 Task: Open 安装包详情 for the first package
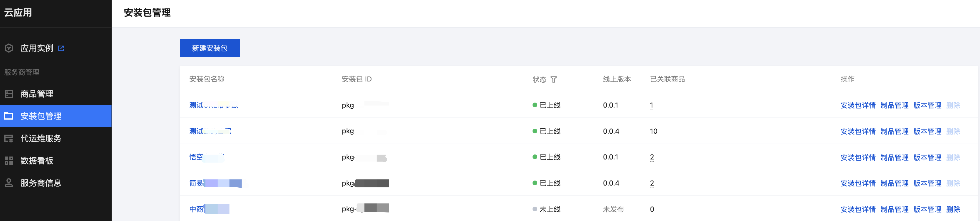(x=857, y=106)
